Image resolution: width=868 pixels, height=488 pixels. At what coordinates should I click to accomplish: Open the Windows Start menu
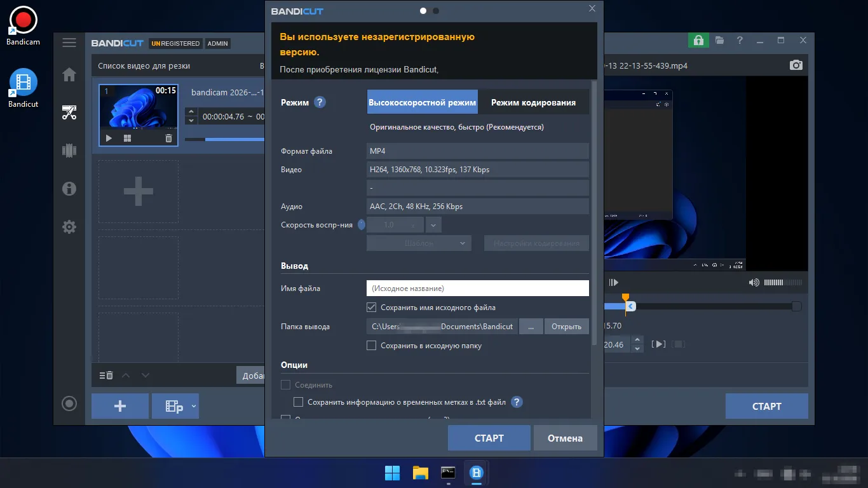(x=393, y=473)
